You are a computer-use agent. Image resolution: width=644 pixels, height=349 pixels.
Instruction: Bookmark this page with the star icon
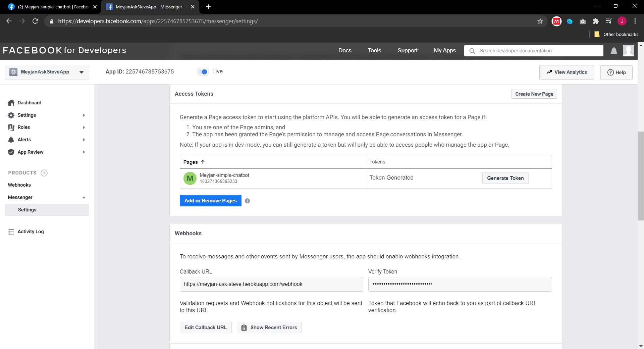(540, 21)
